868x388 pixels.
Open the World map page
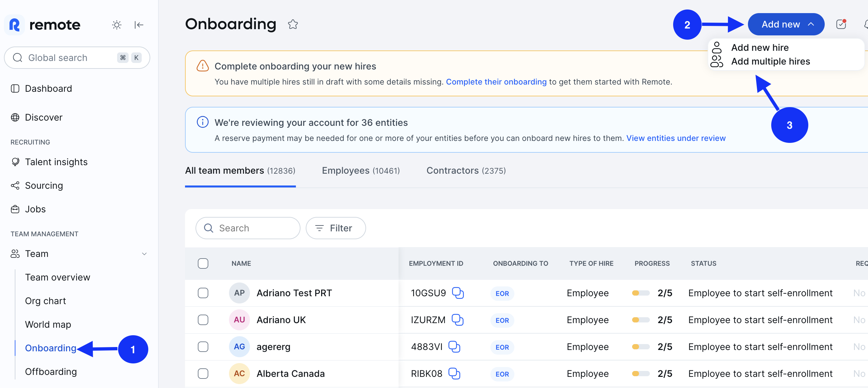click(x=48, y=324)
